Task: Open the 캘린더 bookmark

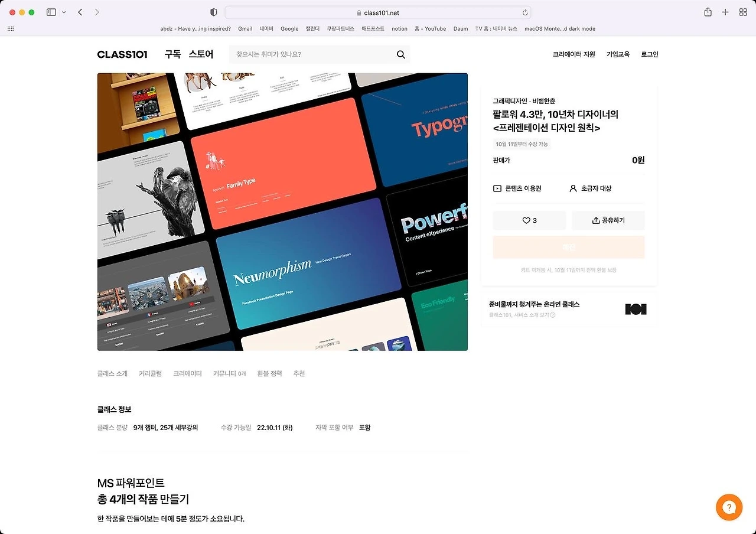Action: (312, 28)
